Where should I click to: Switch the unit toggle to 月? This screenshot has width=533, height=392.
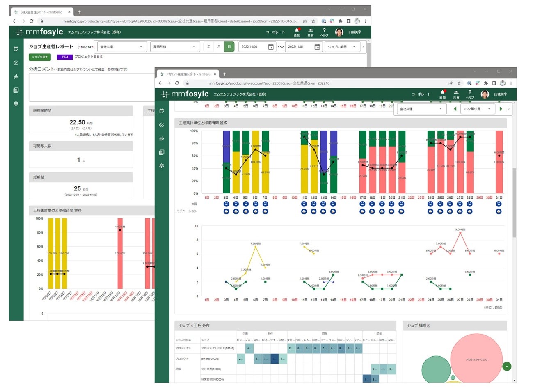(x=219, y=47)
